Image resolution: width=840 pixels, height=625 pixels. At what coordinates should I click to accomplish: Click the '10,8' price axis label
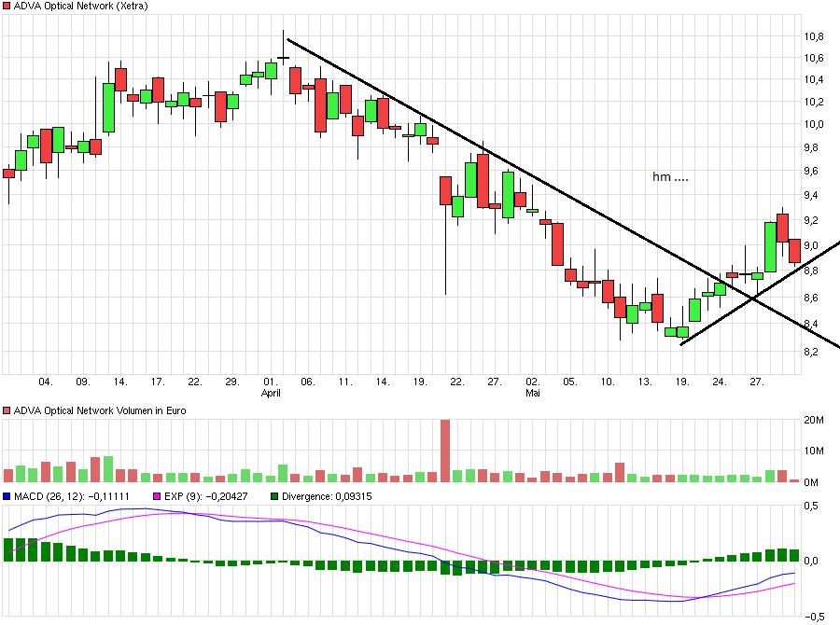[x=814, y=36]
